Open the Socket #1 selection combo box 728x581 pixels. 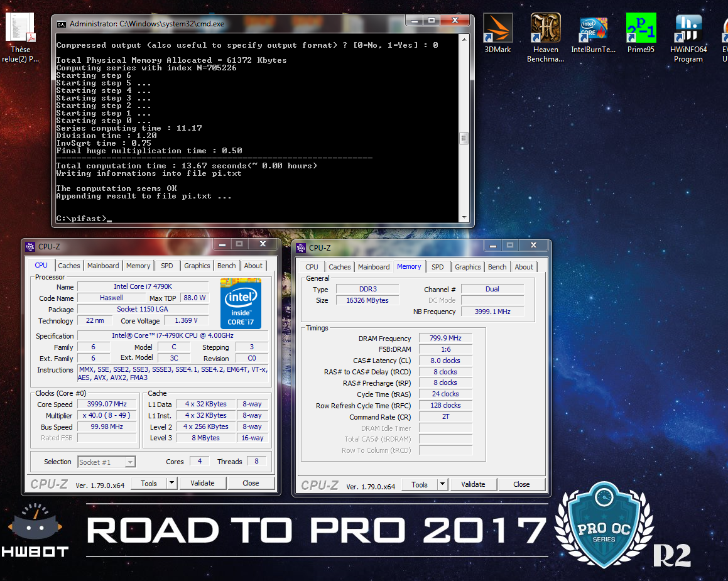[106, 462]
